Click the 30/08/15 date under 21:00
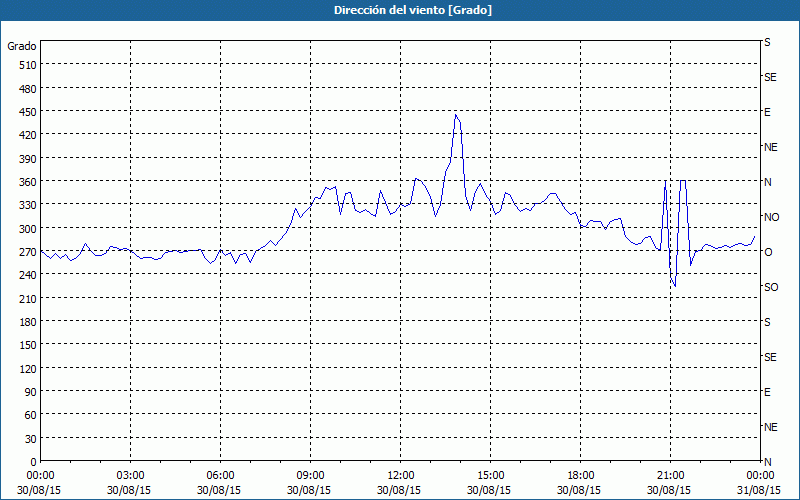The width and height of the screenshot is (800, 500). 670,490
